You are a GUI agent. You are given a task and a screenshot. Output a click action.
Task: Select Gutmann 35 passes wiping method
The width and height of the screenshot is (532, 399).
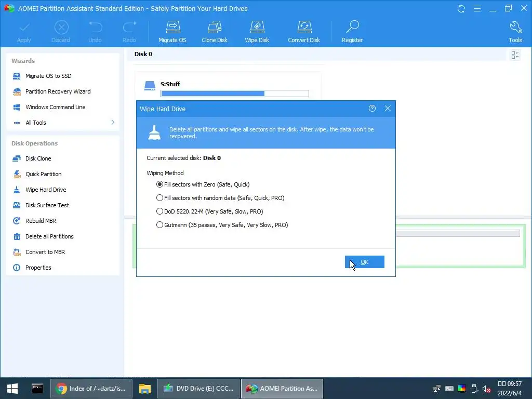pyautogui.click(x=159, y=225)
